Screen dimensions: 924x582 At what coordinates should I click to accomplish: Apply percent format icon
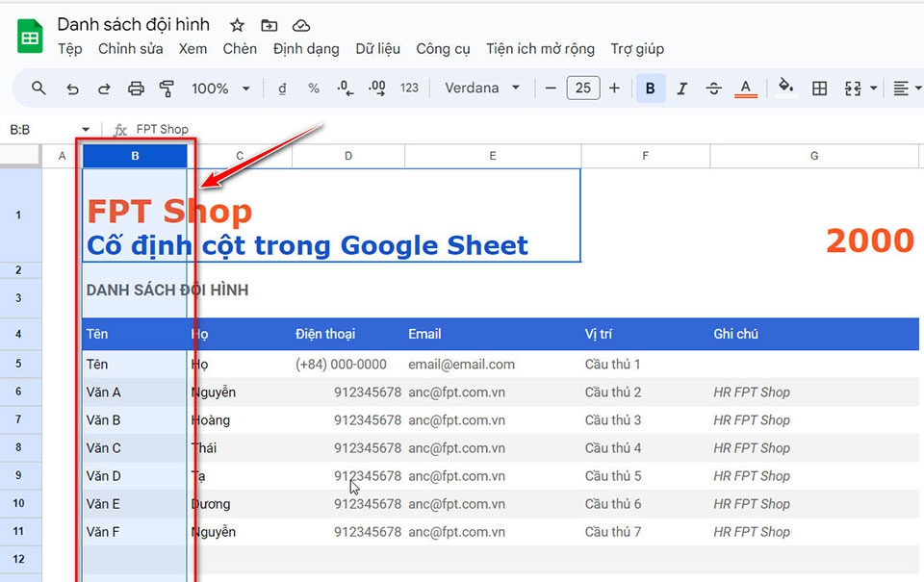(314, 89)
